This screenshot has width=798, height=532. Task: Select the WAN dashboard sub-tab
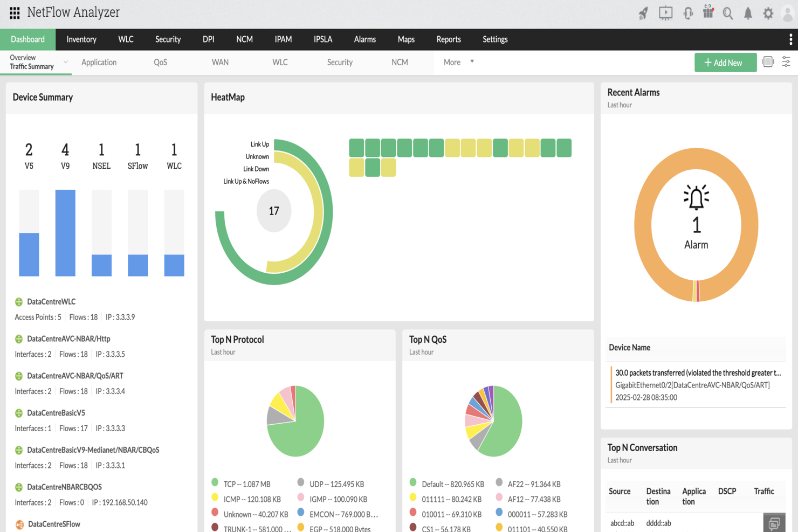(x=220, y=63)
